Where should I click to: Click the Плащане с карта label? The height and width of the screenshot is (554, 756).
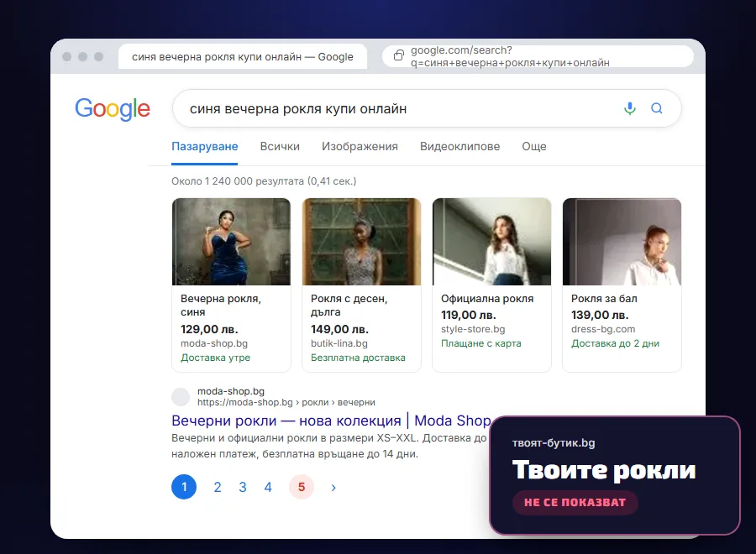[481, 343]
